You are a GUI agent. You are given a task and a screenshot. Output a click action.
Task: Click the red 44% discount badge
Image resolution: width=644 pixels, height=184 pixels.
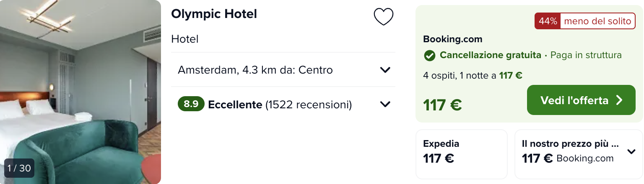[547, 21]
